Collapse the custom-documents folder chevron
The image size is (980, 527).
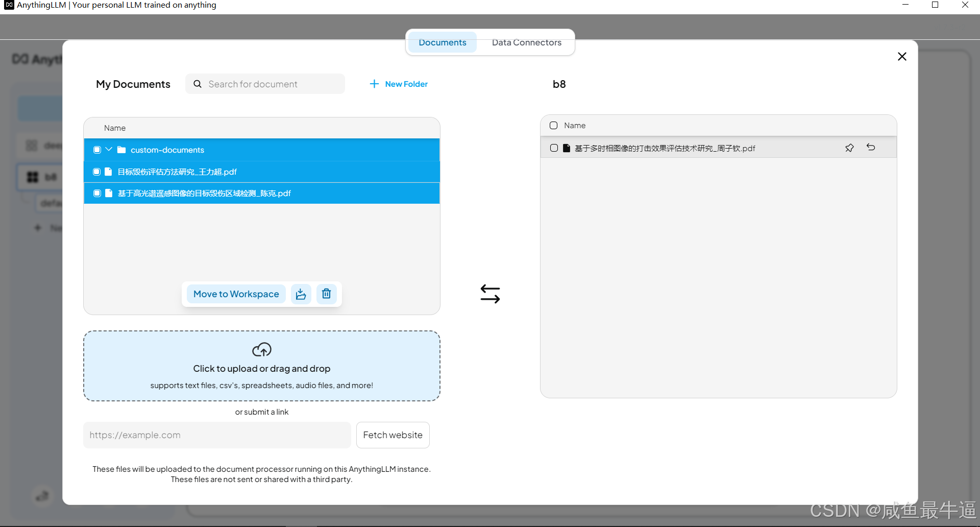(x=109, y=149)
